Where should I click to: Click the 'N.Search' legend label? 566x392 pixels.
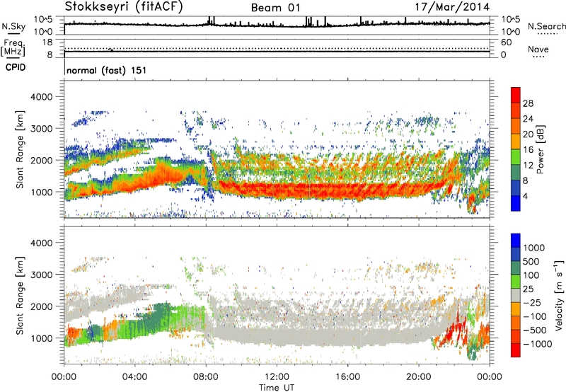click(546, 26)
